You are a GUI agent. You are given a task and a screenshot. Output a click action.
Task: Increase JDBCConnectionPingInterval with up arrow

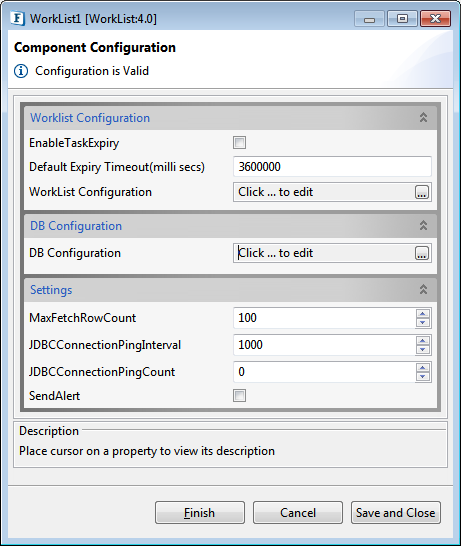[423, 340]
